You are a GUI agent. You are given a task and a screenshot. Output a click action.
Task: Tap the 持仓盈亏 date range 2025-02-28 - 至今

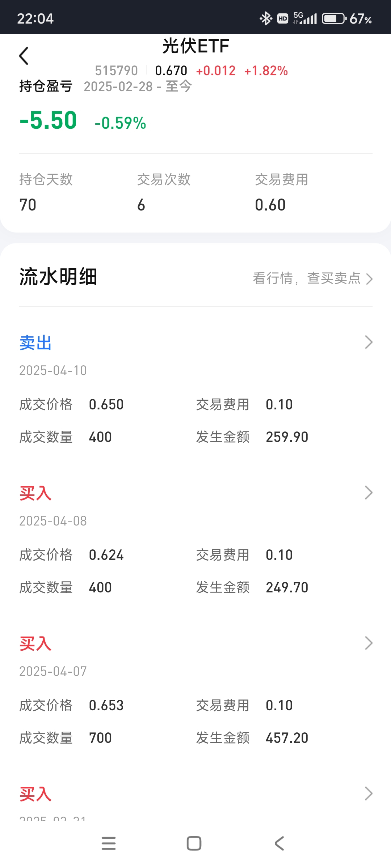point(138,86)
